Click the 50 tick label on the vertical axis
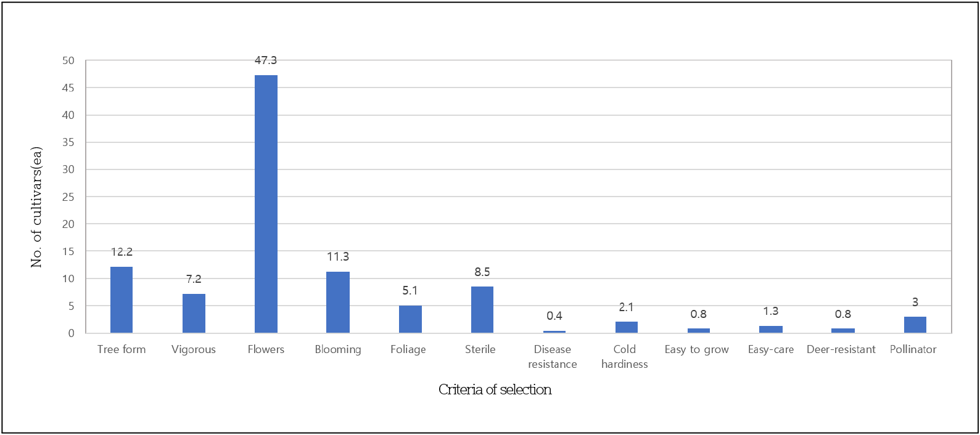 coord(68,60)
